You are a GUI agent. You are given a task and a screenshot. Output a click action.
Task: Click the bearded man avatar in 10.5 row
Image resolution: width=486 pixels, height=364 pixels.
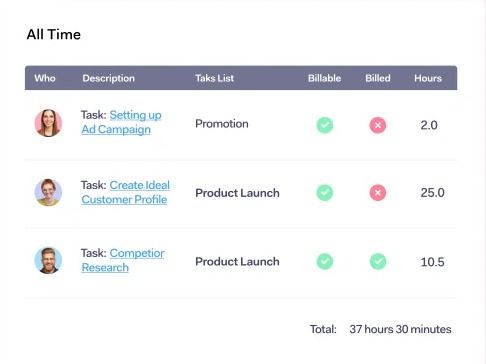click(48, 260)
